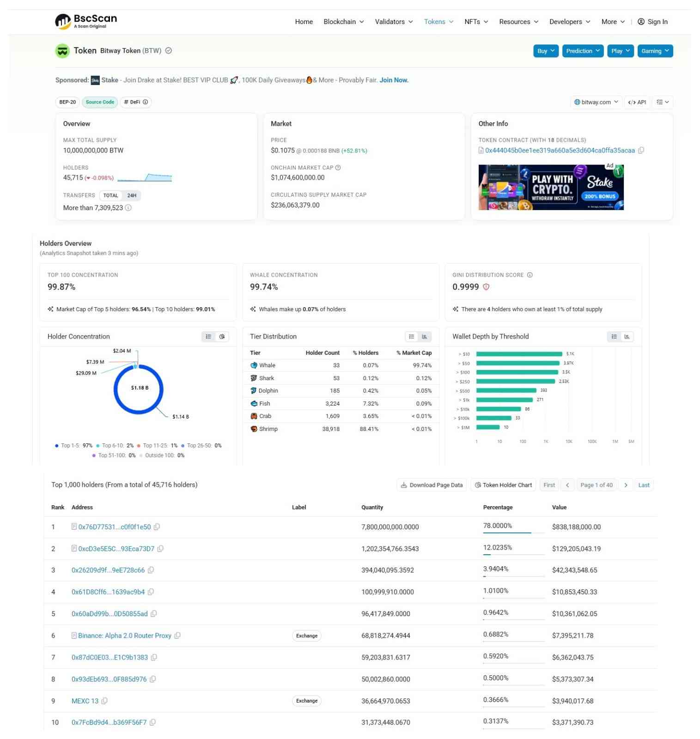Open the Validators dropdown menu
The width and height of the screenshot is (700, 739).
(394, 22)
